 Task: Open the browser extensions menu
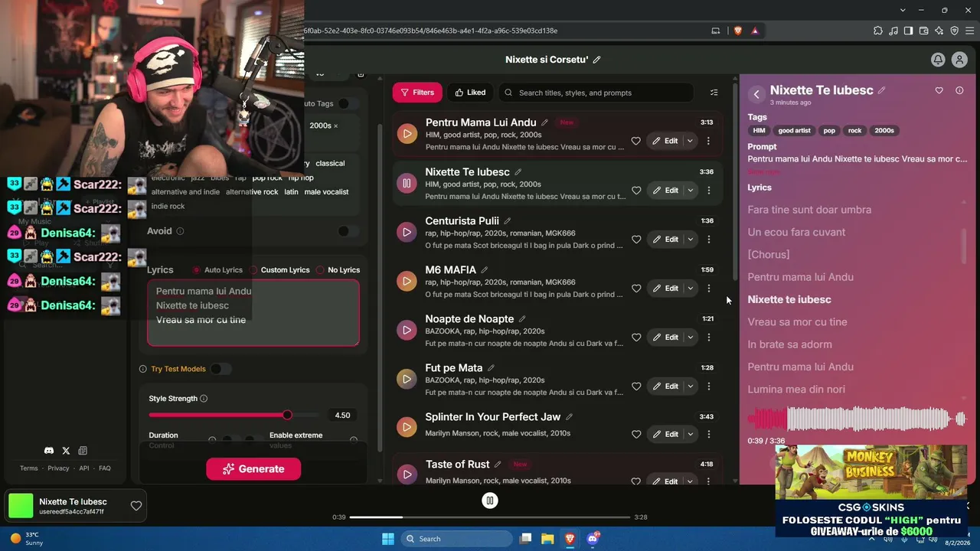click(x=877, y=31)
